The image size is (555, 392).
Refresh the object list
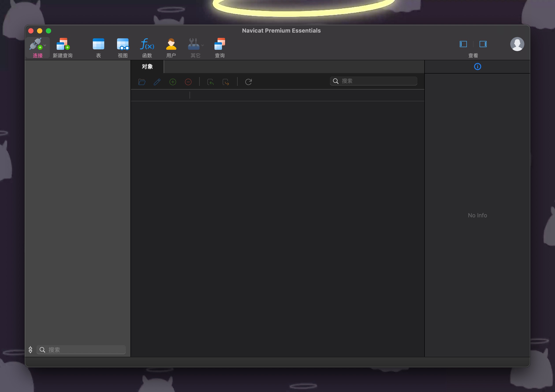[248, 82]
